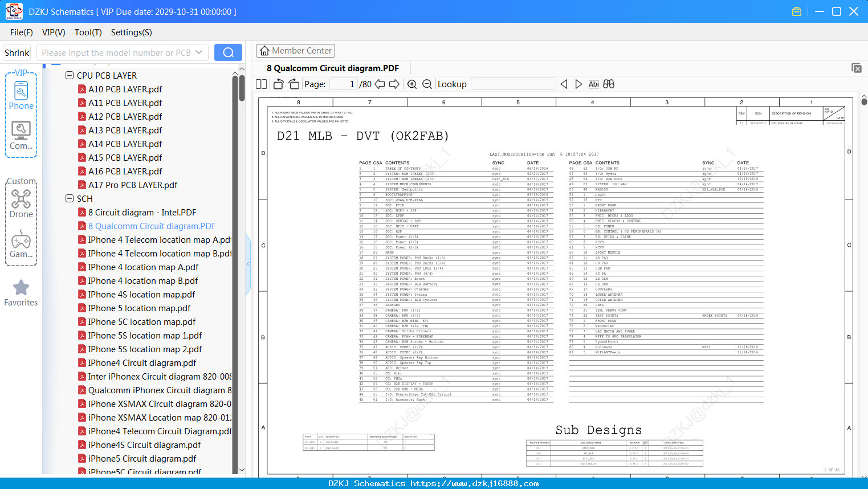868x489 pixels.
Task: Click the Abi whole-word match icon
Action: pos(593,84)
